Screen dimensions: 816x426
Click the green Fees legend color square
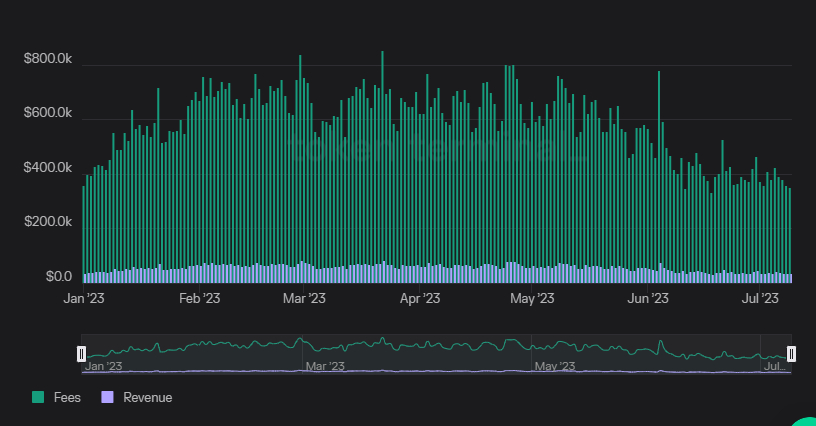click(38, 398)
